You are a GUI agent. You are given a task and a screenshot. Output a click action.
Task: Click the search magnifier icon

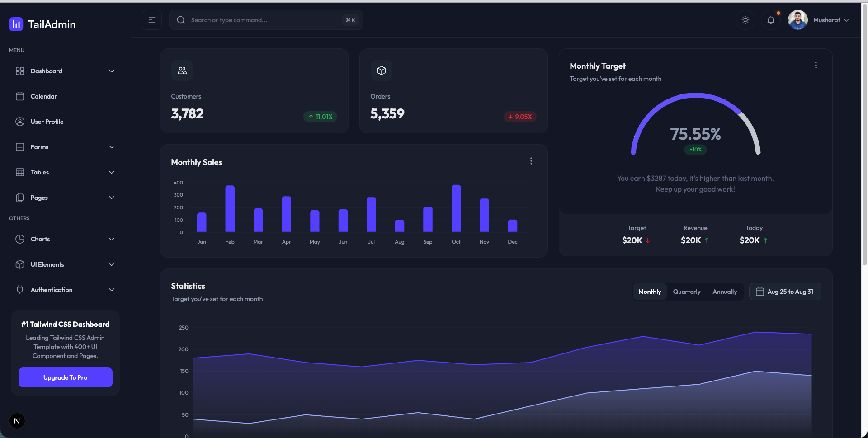[181, 20]
